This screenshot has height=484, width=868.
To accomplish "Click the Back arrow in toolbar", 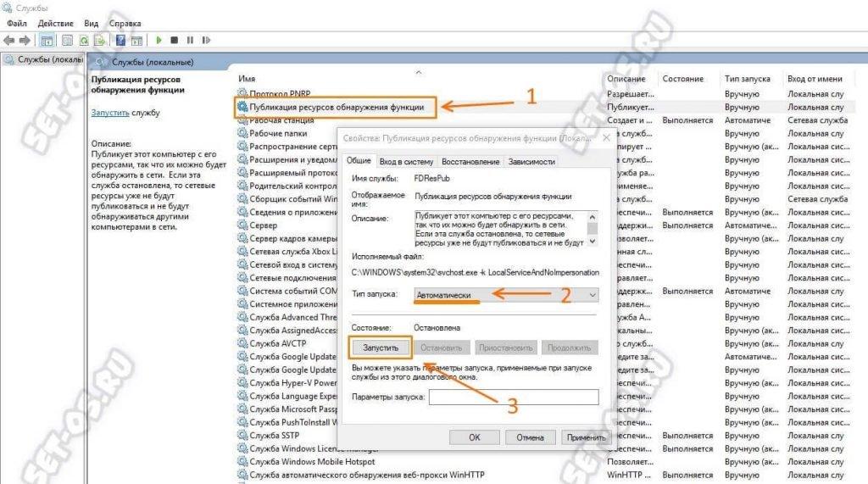I will (8, 41).
